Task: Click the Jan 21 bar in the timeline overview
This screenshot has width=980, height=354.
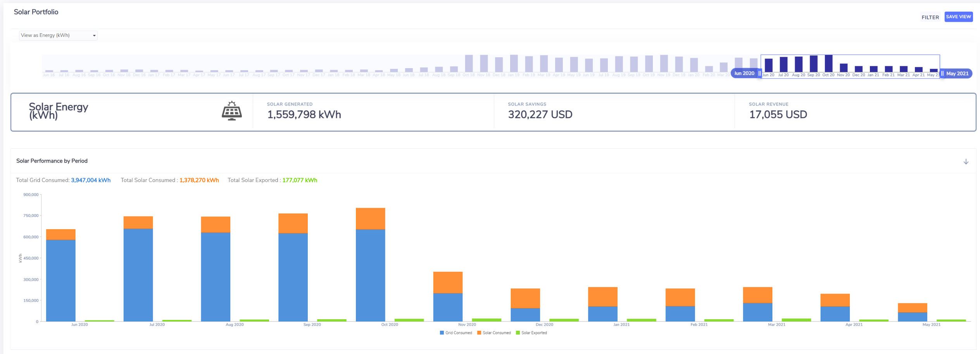Action: click(873, 69)
